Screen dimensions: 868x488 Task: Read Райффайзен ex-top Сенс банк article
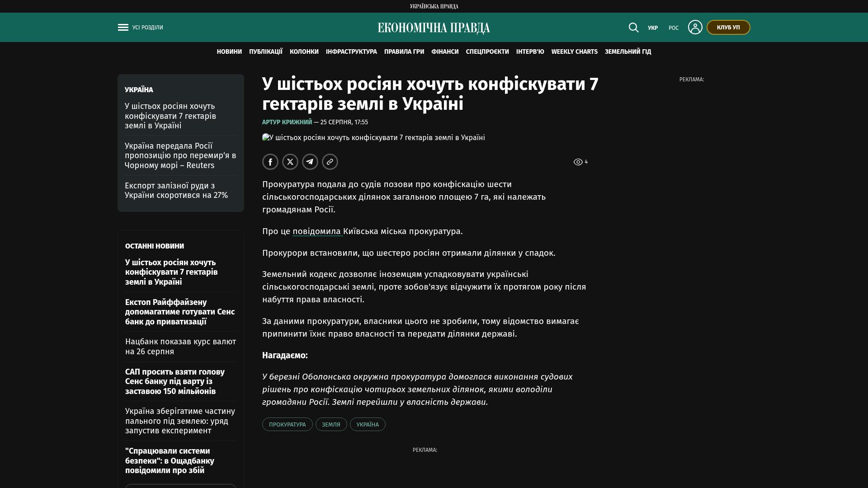(180, 312)
